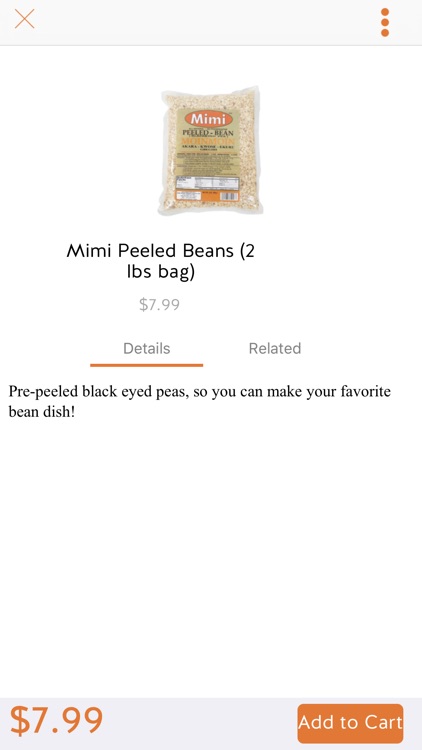Click the 'bean dish!' description line

click(x=42, y=411)
